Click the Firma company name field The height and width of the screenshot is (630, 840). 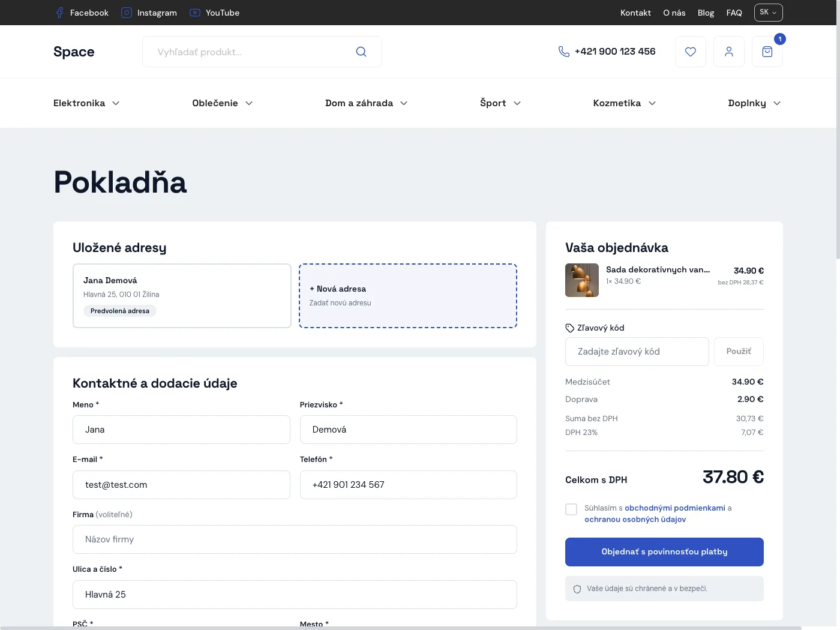point(295,539)
